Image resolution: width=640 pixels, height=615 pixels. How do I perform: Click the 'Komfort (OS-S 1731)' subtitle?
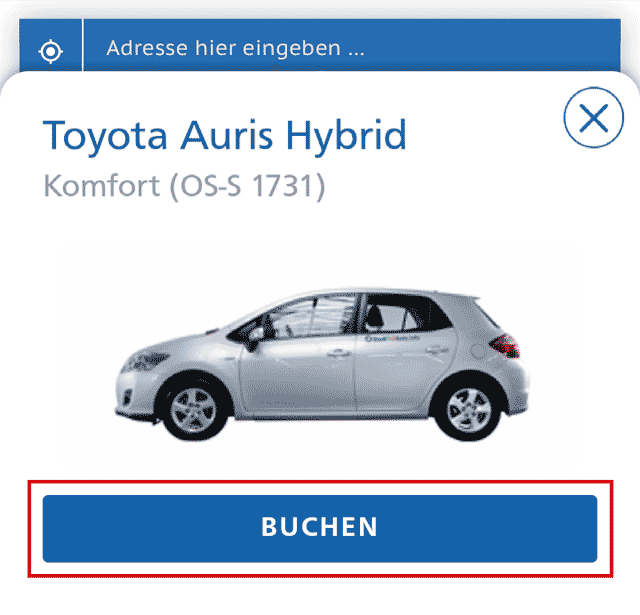[x=184, y=186]
